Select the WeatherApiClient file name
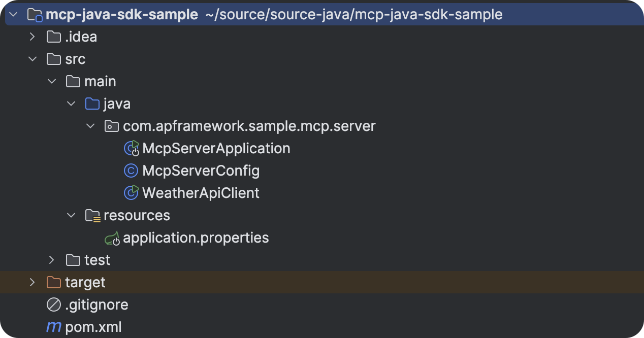644x338 pixels. pyautogui.click(x=201, y=193)
